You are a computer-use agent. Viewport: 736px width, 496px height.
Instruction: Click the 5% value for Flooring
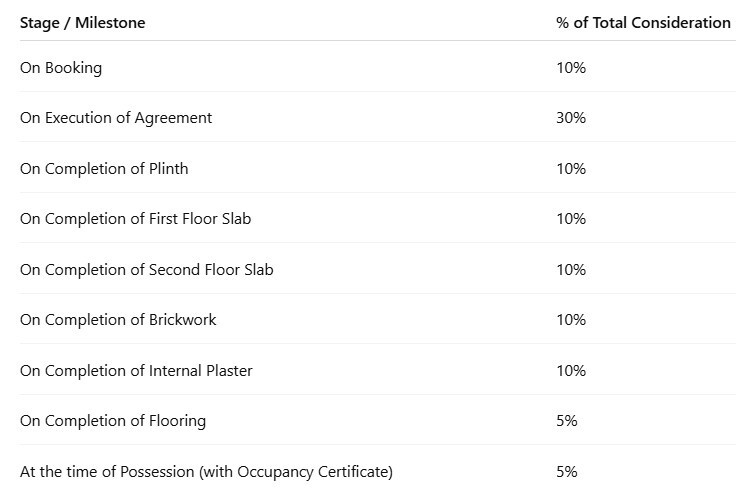tap(567, 421)
